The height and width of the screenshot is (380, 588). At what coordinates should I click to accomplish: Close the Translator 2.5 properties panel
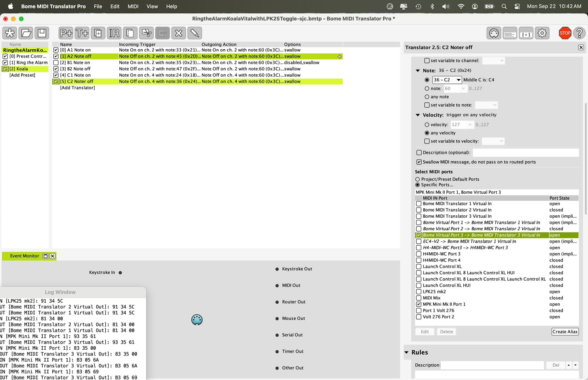pos(581,47)
